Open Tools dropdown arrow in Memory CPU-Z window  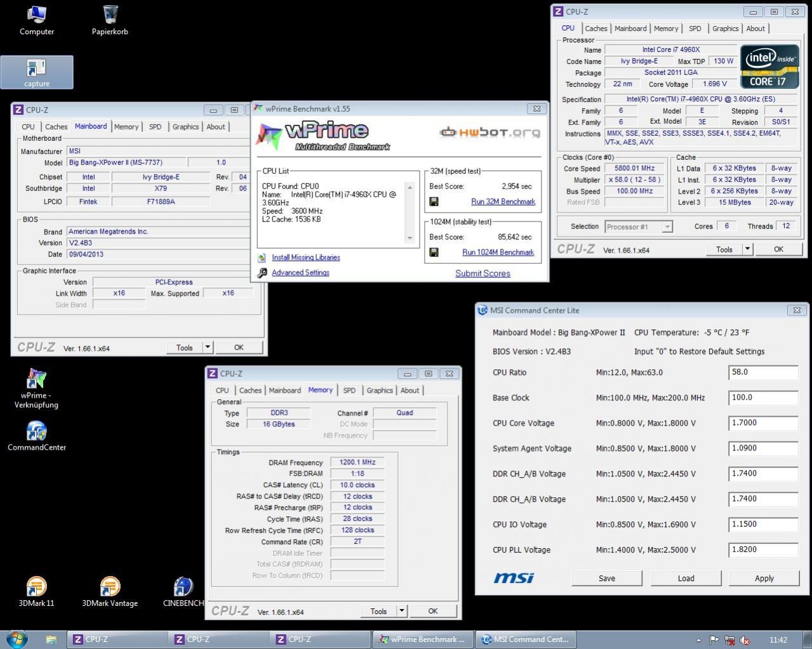[x=401, y=611]
